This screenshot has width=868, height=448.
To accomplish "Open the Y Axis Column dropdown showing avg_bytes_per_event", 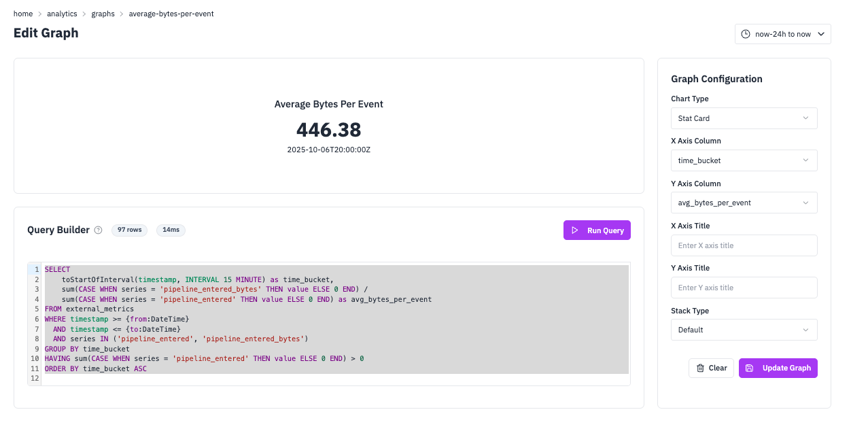I will click(x=744, y=202).
